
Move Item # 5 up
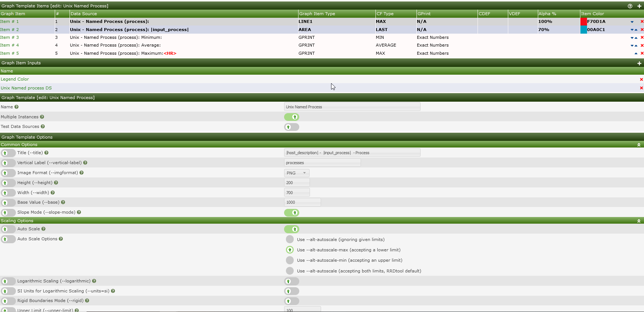click(x=636, y=54)
